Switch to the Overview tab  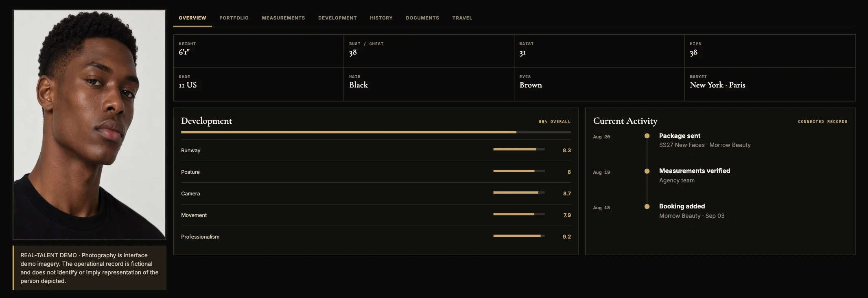192,18
